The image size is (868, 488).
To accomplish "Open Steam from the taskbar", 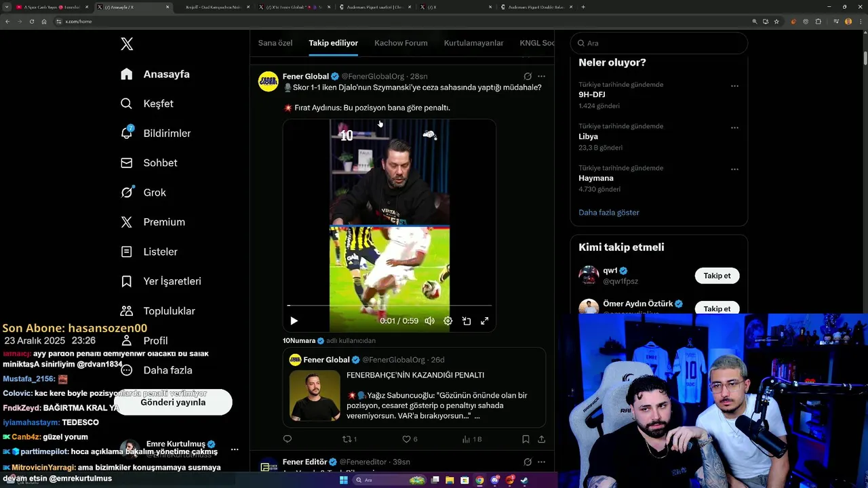I will [x=524, y=480].
